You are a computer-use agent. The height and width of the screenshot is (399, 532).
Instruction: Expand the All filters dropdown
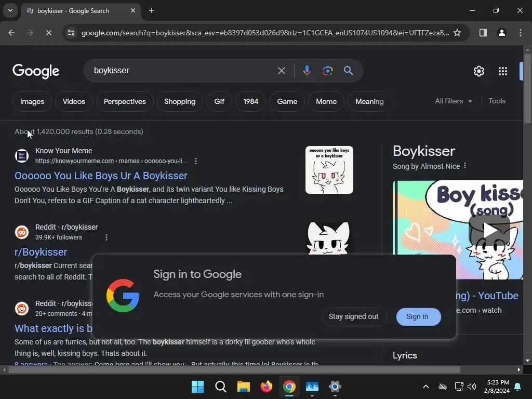(453, 101)
